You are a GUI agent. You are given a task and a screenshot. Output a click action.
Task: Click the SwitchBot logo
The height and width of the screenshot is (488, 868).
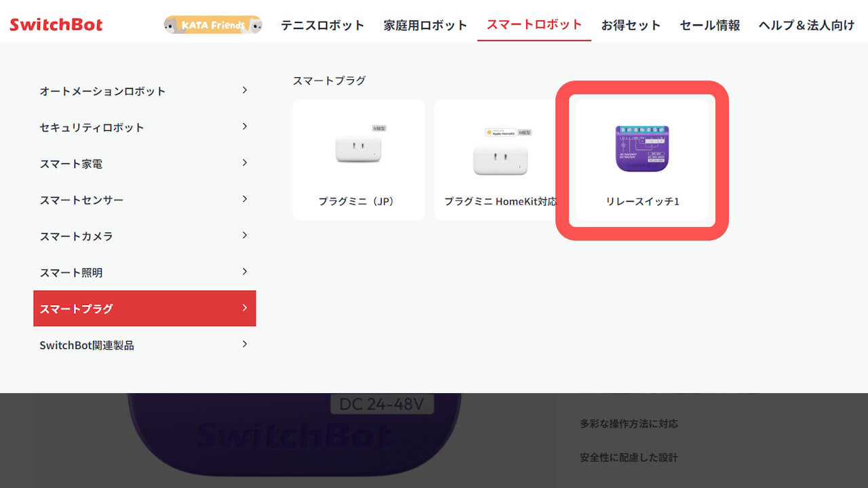[56, 25]
